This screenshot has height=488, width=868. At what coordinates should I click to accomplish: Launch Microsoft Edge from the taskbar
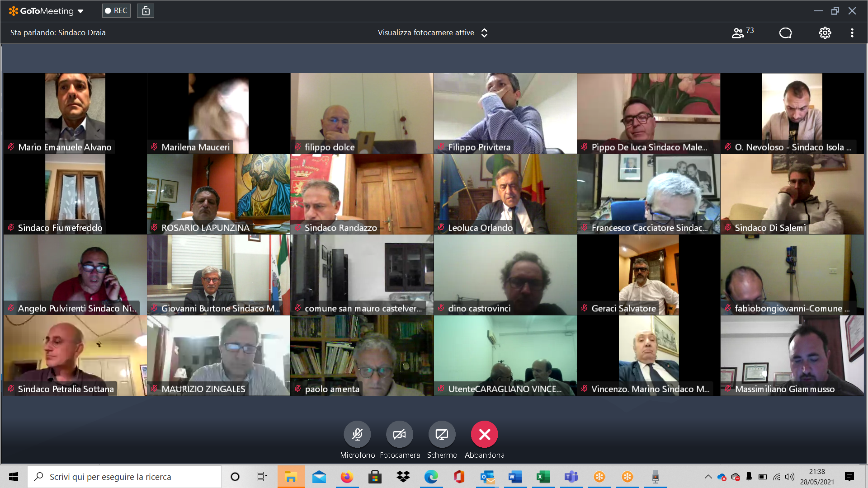pyautogui.click(x=431, y=477)
